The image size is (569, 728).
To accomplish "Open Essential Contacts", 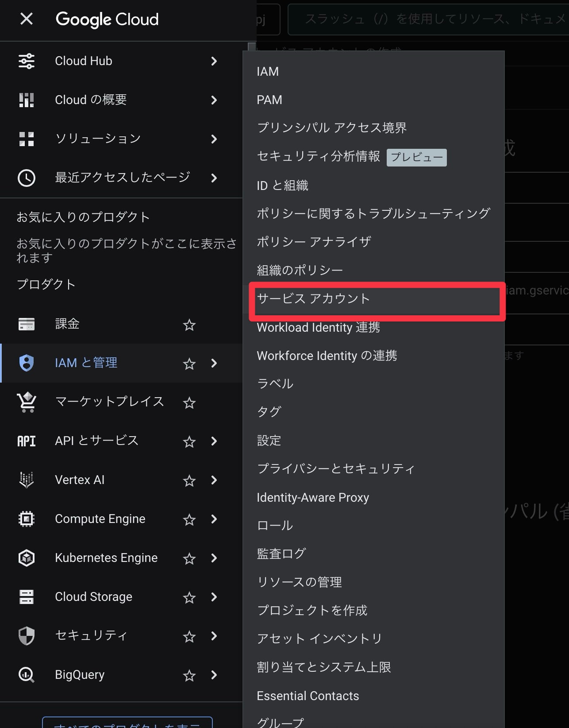I will (x=373, y=696).
